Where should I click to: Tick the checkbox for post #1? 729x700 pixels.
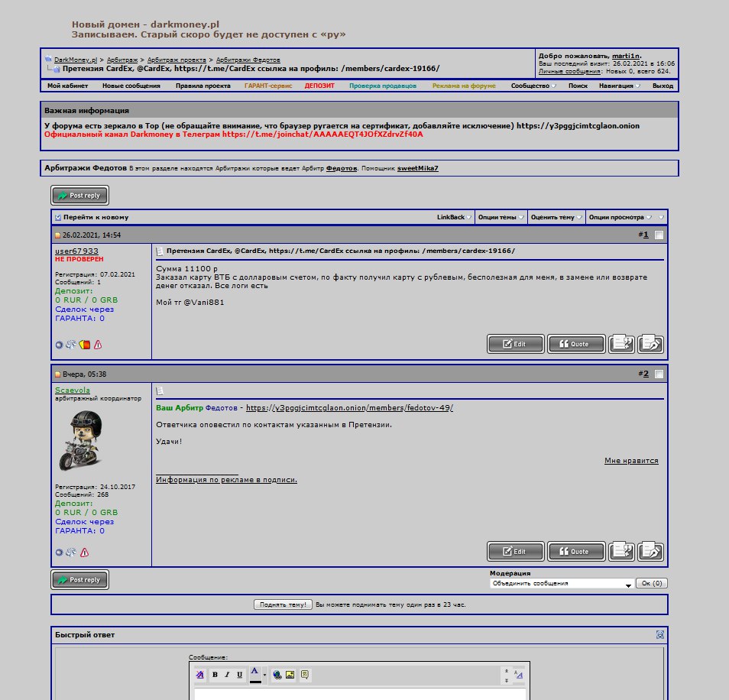point(659,235)
